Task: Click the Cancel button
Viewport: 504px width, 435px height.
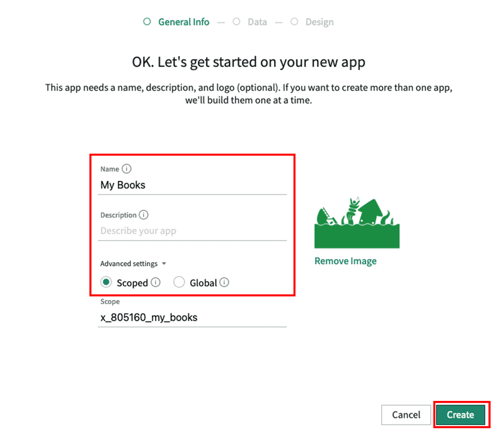Action: tap(406, 414)
